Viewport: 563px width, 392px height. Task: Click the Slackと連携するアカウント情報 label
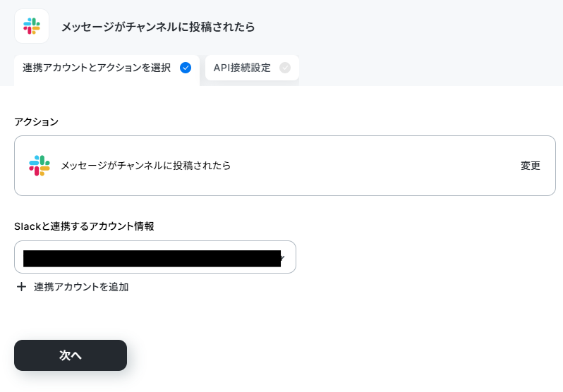[84, 226]
